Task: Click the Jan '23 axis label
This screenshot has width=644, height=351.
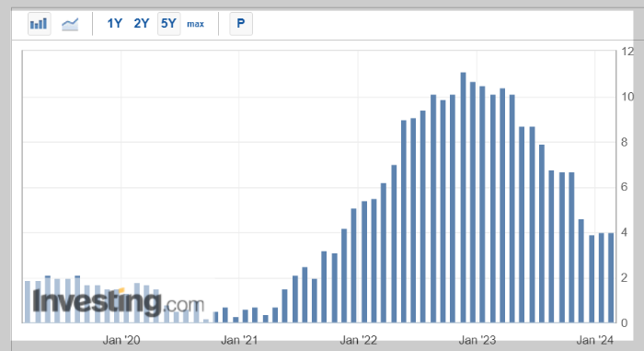Action: pyautogui.click(x=477, y=340)
